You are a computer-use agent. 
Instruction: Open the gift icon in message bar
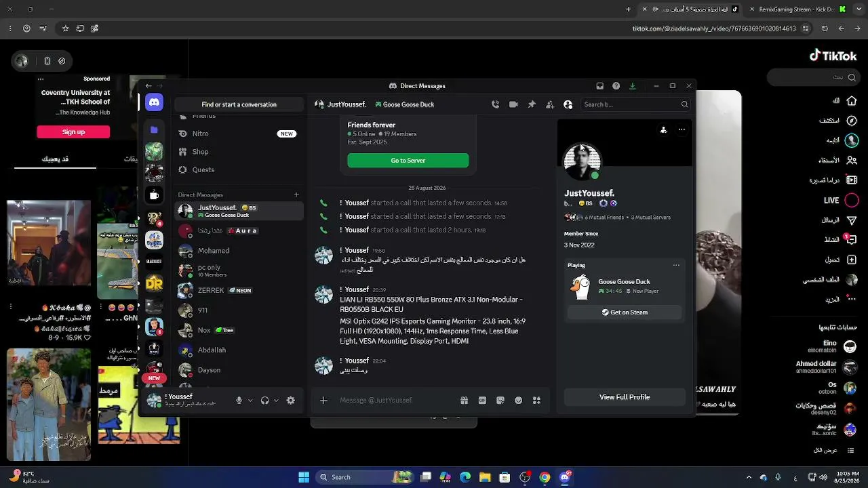pyautogui.click(x=464, y=401)
